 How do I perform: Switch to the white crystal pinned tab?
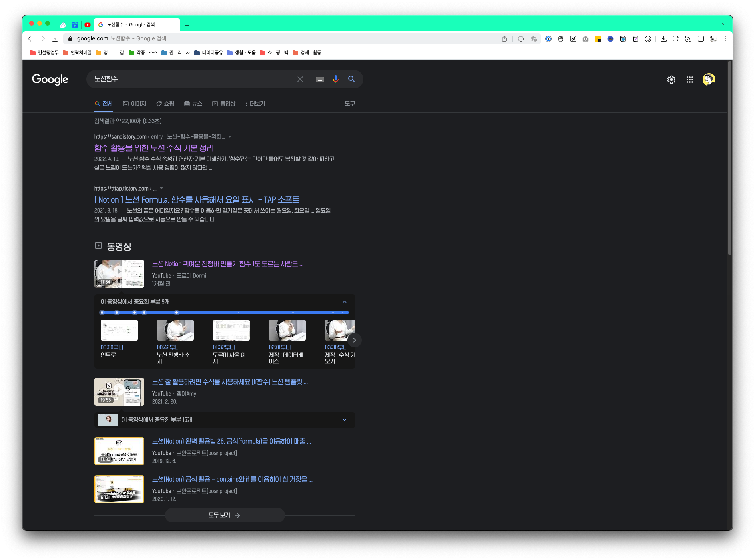(63, 25)
